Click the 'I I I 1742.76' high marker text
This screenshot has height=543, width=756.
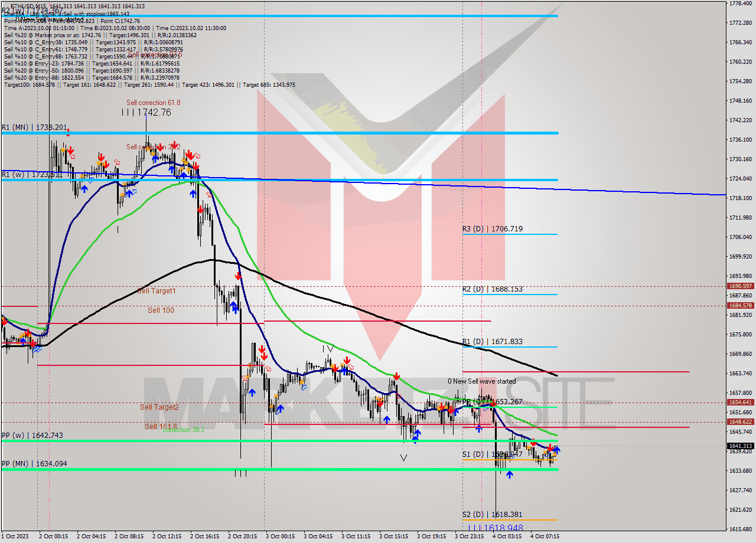pyautogui.click(x=146, y=112)
